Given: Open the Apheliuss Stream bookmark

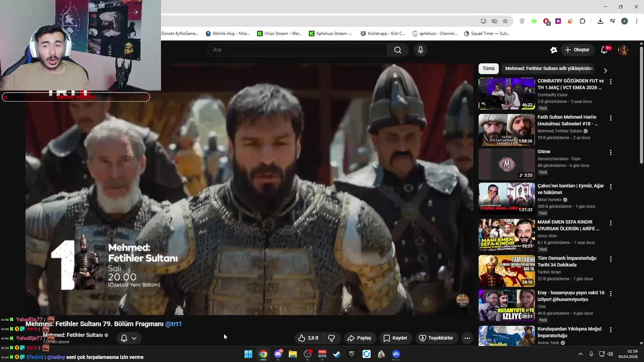Looking at the screenshot, I should 331,34.
